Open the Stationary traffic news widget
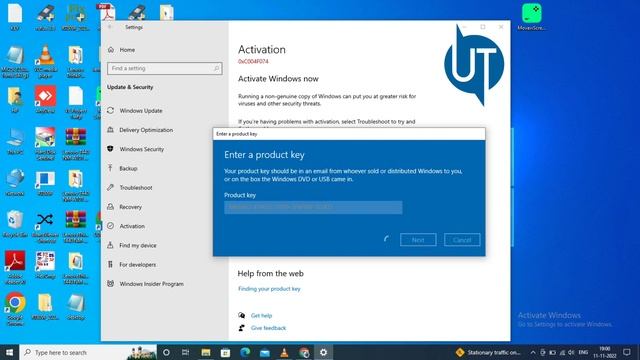This screenshot has height=360, width=640. tap(488, 352)
